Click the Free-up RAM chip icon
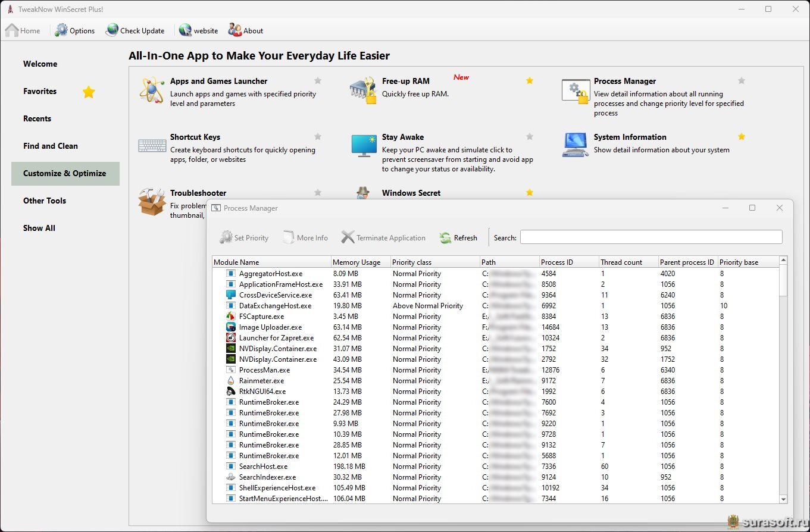The image size is (810, 532). (x=363, y=90)
